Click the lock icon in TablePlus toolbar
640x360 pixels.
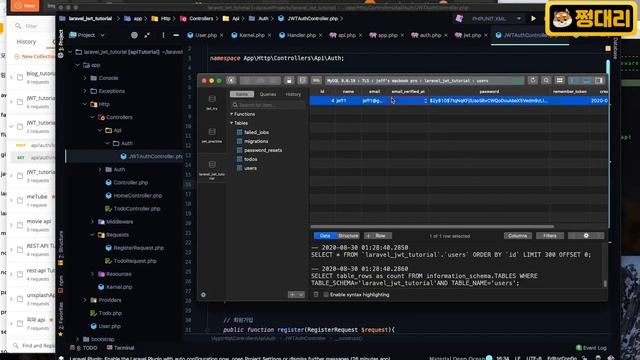coord(289,80)
